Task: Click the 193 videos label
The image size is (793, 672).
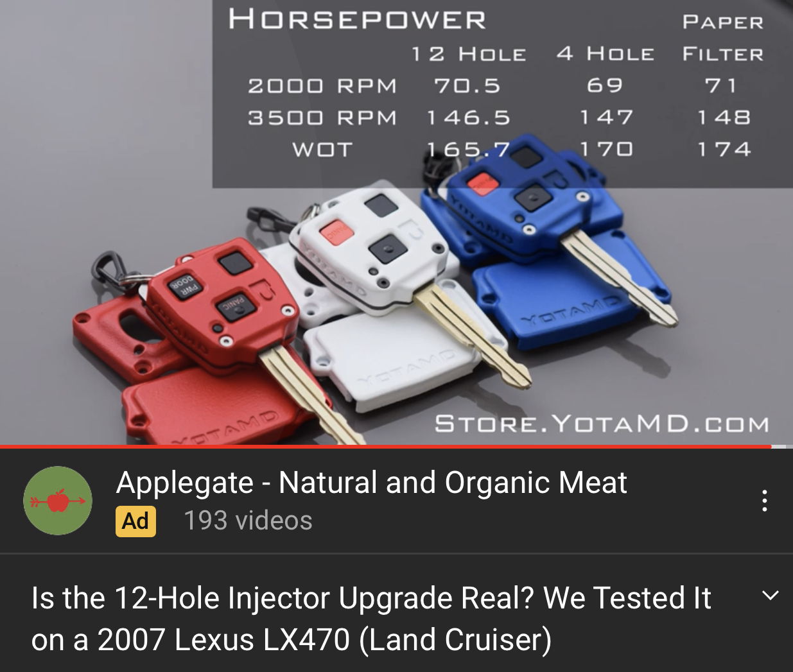Action: [248, 521]
